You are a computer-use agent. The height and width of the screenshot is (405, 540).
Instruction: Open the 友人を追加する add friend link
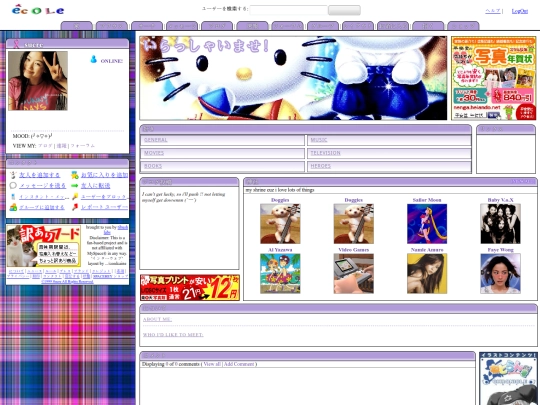40,175
